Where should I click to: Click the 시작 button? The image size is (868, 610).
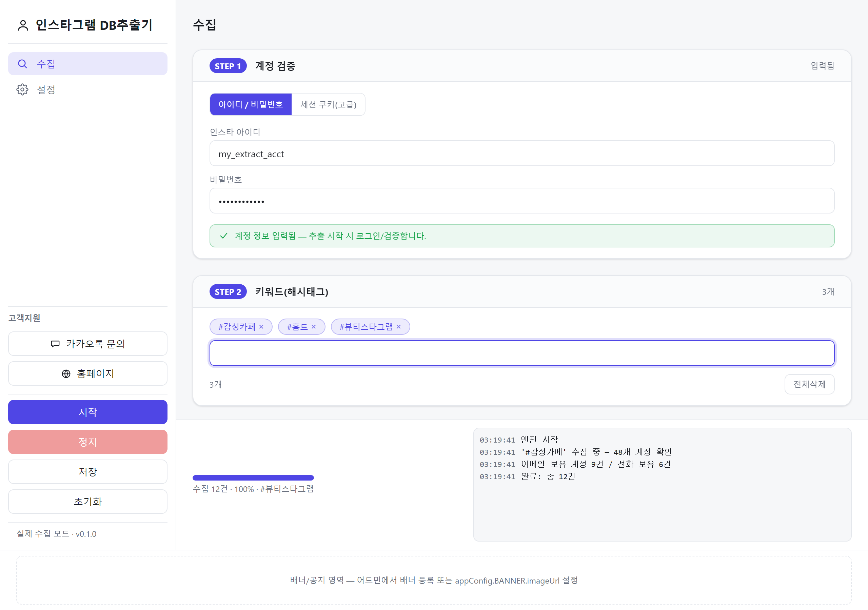pyautogui.click(x=88, y=412)
